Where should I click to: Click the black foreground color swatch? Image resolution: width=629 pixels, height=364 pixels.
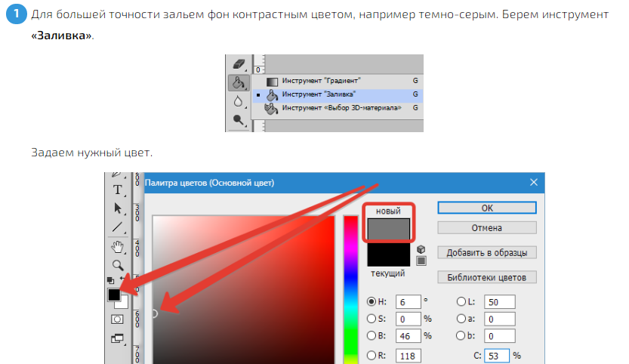pyautogui.click(x=114, y=295)
